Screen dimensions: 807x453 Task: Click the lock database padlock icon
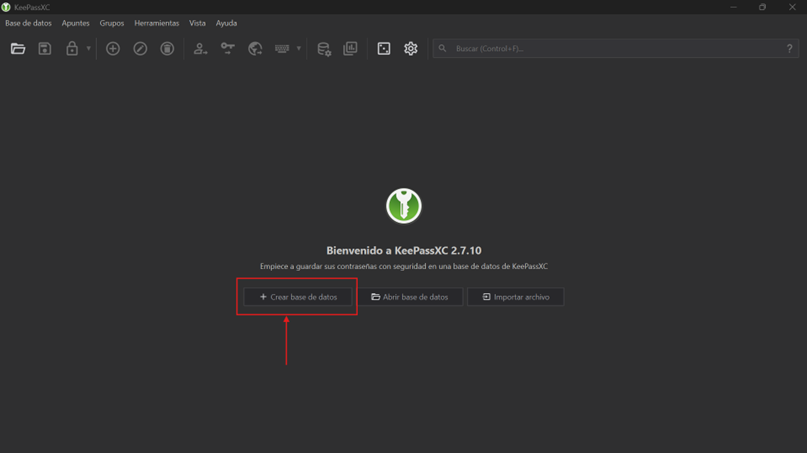[72, 48]
